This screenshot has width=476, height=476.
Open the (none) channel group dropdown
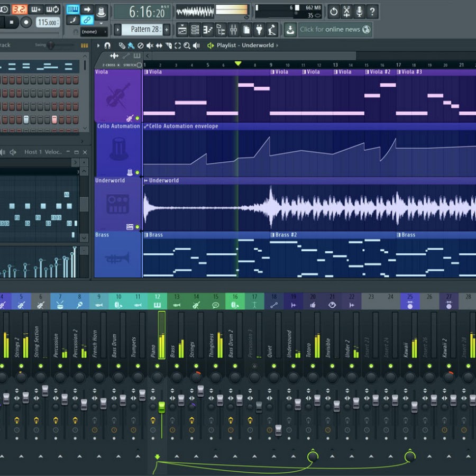(x=93, y=32)
